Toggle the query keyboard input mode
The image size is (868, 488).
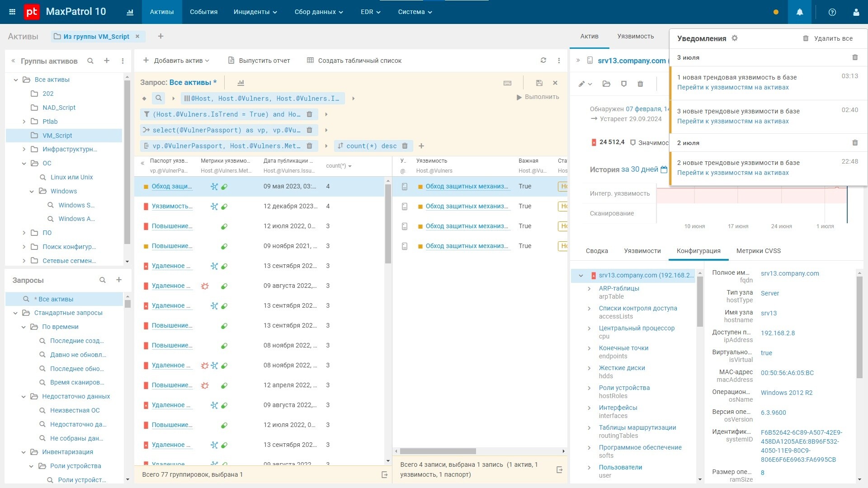tap(507, 83)
